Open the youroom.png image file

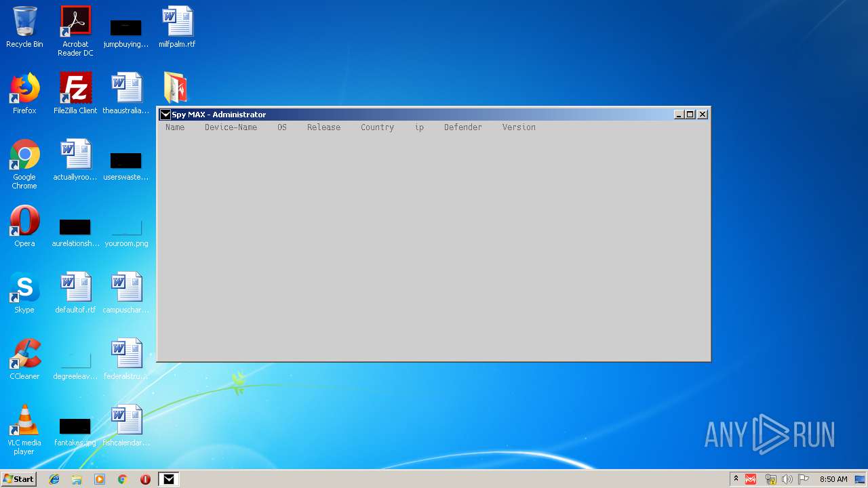(x=126, y=232)
